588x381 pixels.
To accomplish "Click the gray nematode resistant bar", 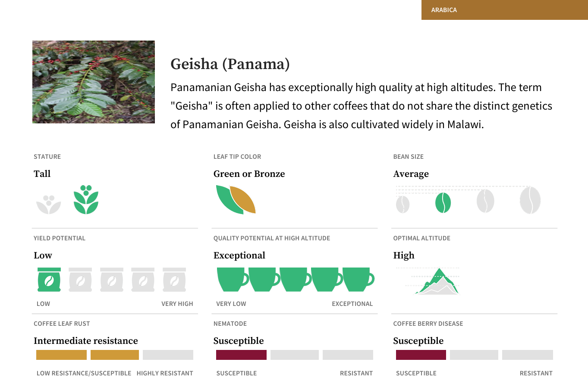I will coord(348,355).
